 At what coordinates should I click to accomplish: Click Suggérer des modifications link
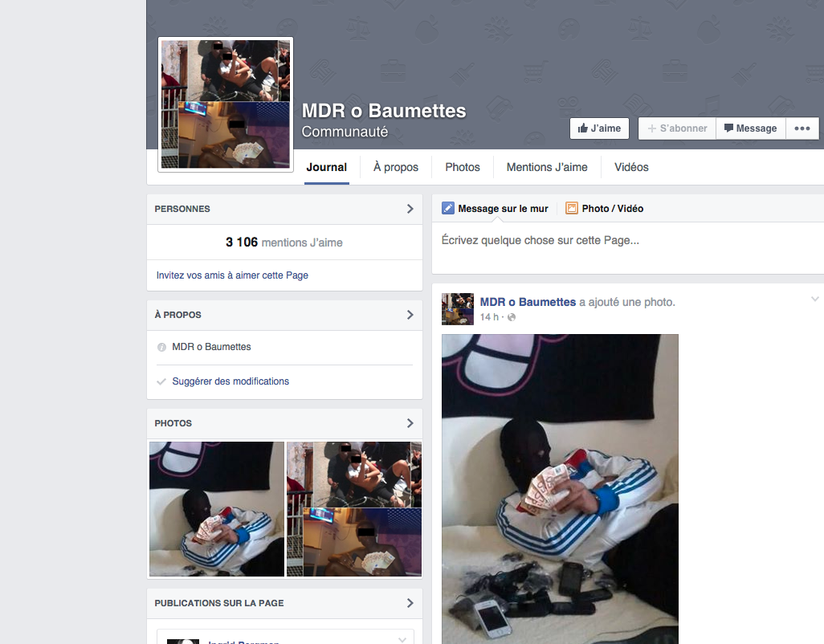tap(230, 381)
